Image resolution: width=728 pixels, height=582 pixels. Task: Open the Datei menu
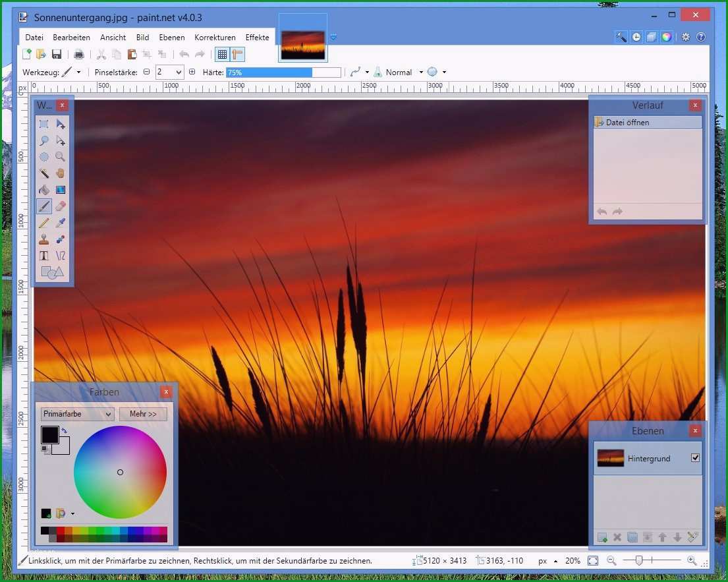34,37
